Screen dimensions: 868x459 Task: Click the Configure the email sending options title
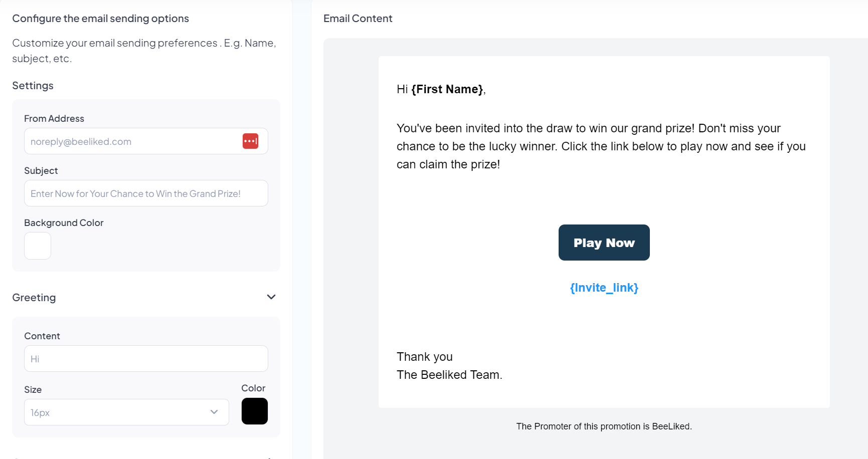point(100,19)
